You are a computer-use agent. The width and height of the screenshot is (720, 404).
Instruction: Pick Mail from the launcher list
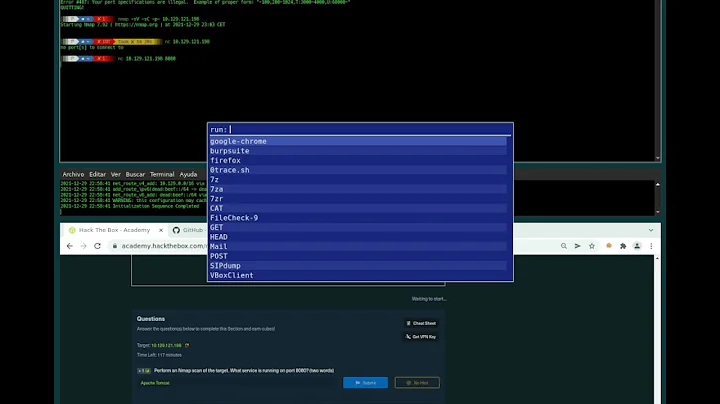click(x=358, y=247)
